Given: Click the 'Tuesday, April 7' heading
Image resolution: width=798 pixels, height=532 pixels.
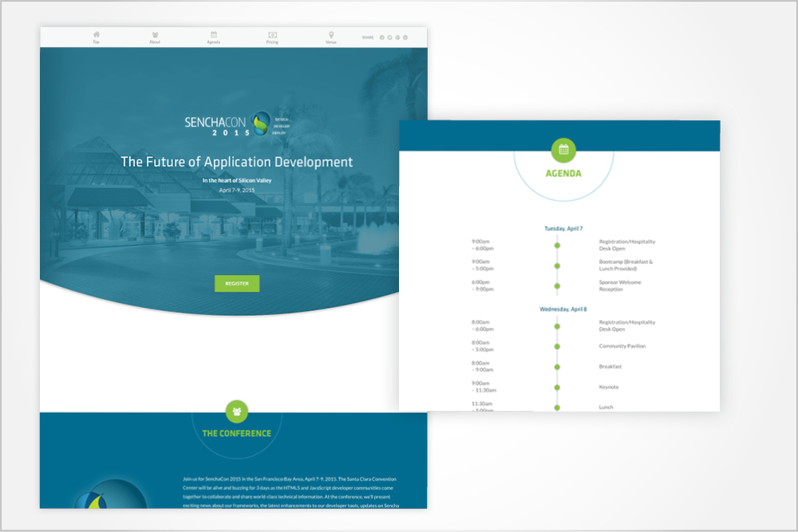Looking at the screenshot, I should (563, 228).
